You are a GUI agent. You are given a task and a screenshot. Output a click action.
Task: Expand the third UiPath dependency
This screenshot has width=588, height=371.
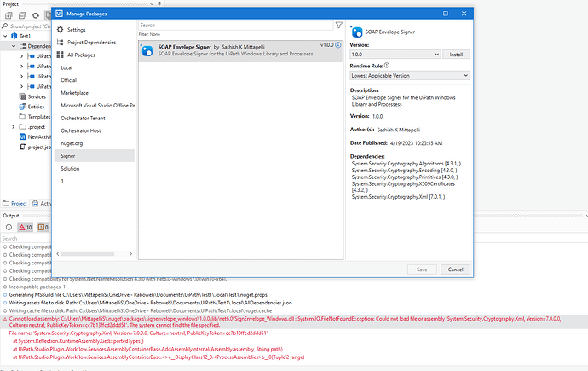[21, 77]
